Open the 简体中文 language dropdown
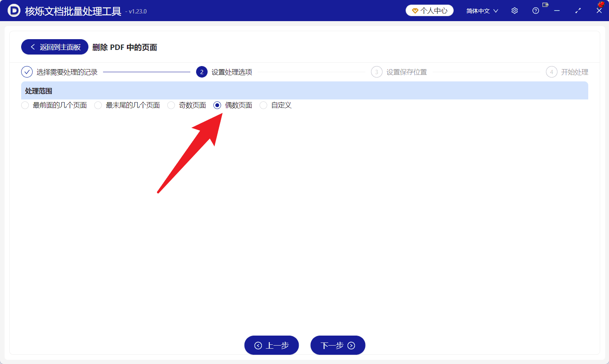 [482, 11]
